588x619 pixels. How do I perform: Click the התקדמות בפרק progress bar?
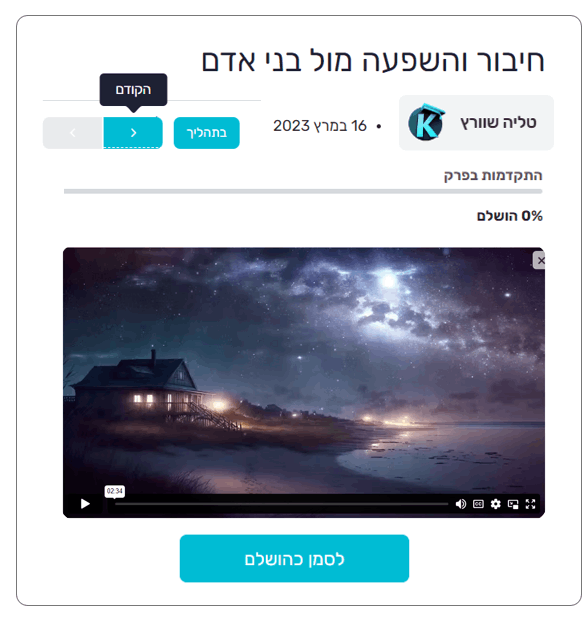point(303,191)
